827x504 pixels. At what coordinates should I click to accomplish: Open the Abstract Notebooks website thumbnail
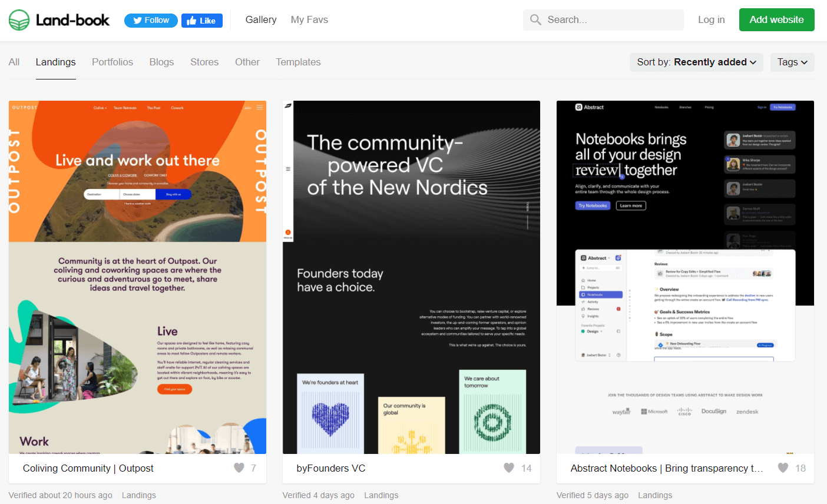click(685, 277)
